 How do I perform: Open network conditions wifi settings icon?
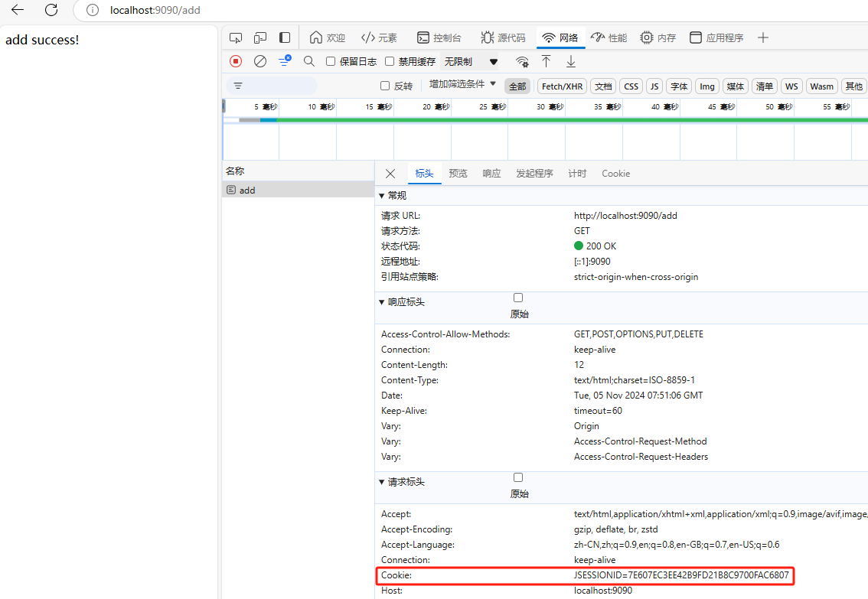pos(521,61)
